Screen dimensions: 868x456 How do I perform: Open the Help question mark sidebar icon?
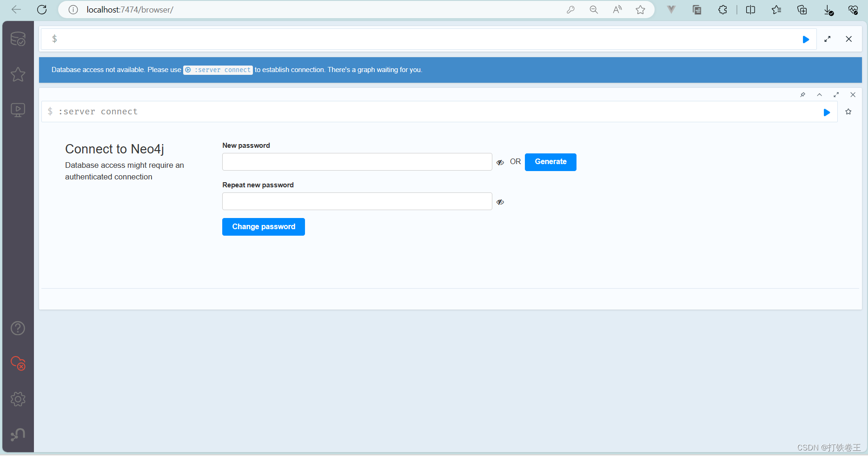(18, 328)
